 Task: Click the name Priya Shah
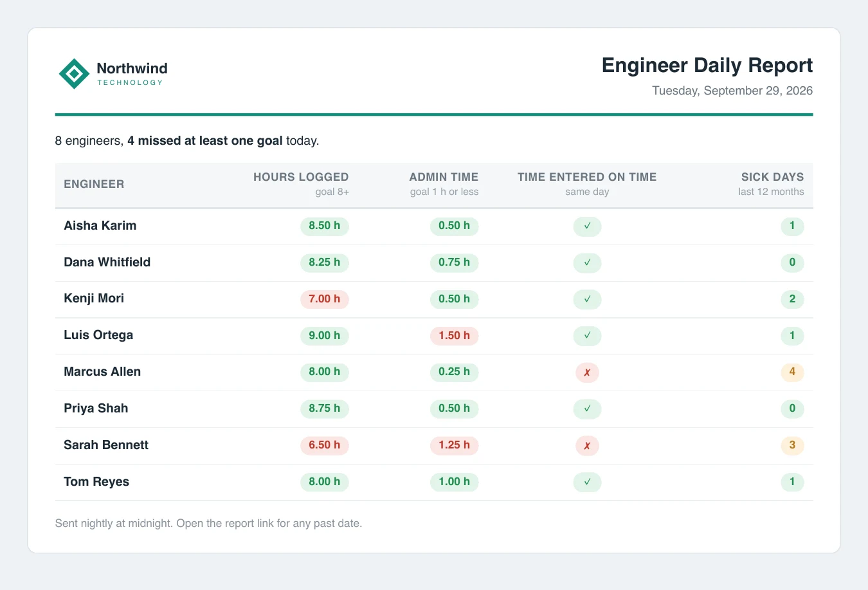click(x=96, y=409)
